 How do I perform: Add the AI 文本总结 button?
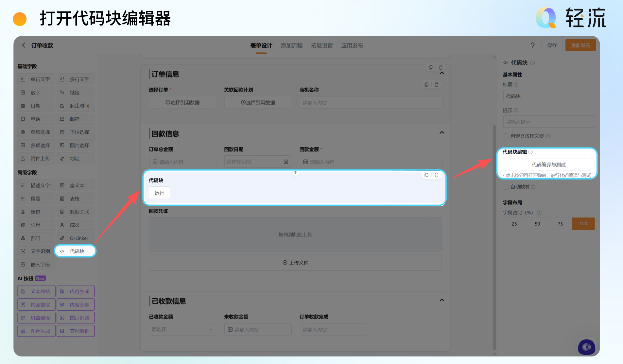click(x=36, y=291)
